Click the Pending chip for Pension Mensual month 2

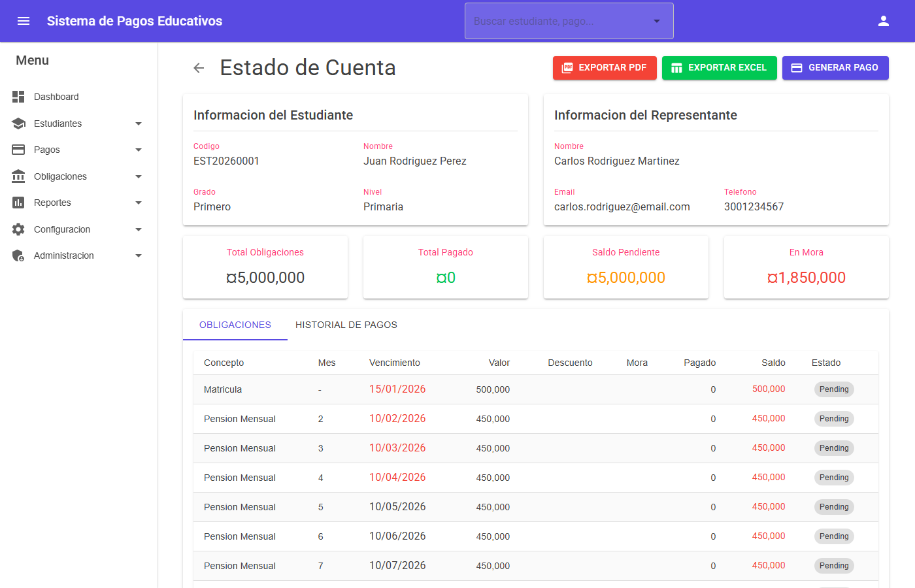[834, 419]
